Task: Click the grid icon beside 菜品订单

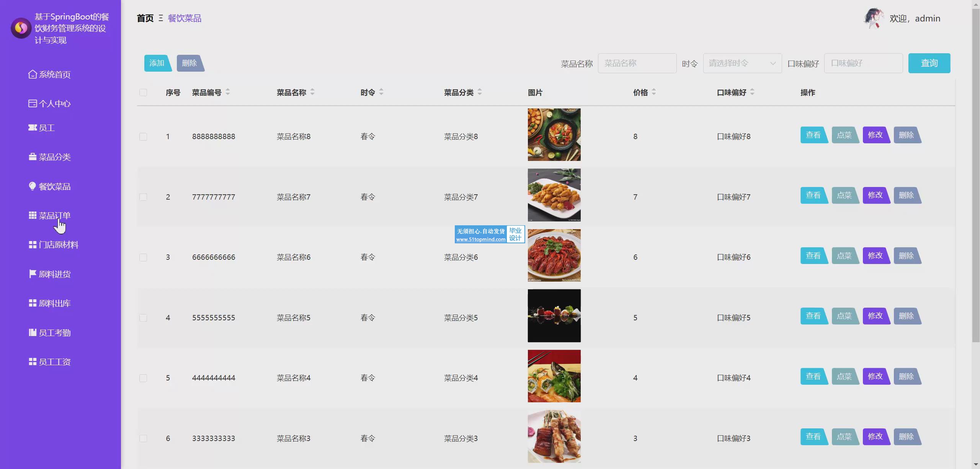Action: [x=33, y=215]
